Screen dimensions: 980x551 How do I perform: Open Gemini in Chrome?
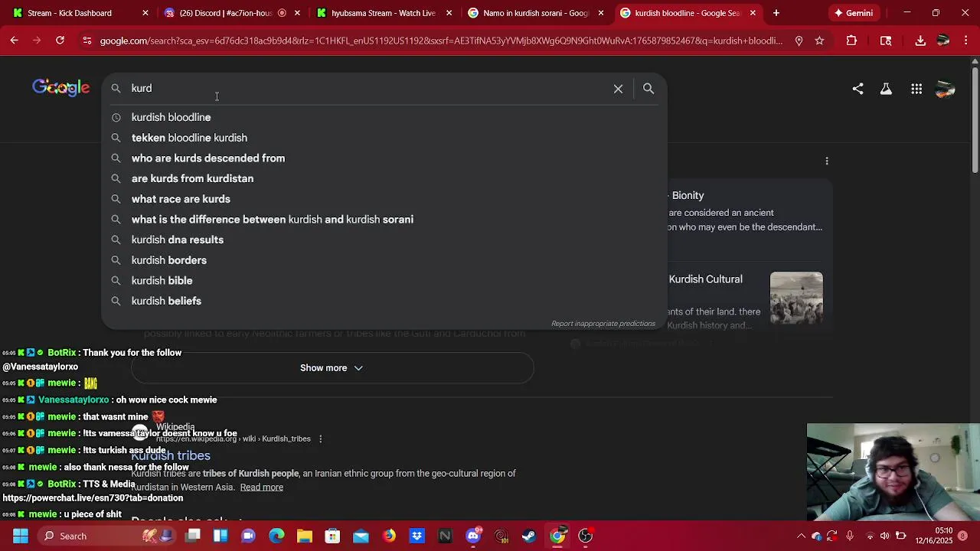point(854,13)
